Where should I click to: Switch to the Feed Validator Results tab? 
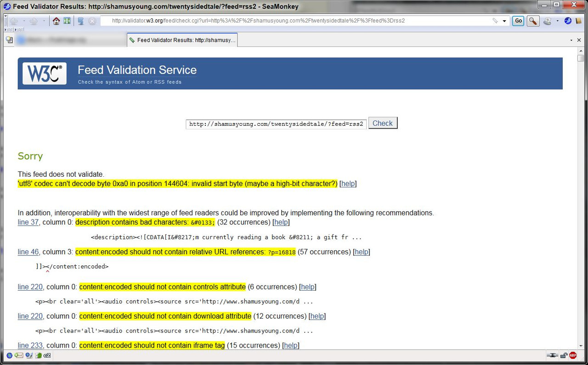coord(182,39)
